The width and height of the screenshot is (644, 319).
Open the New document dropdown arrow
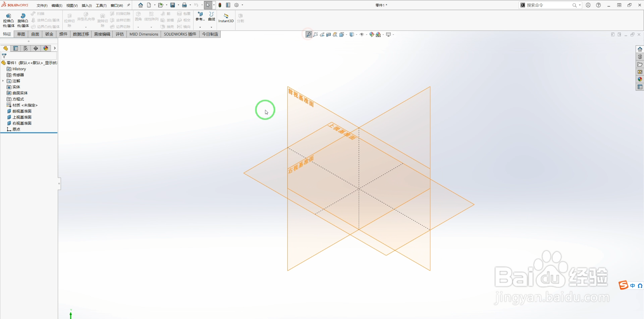pos(155,5)
